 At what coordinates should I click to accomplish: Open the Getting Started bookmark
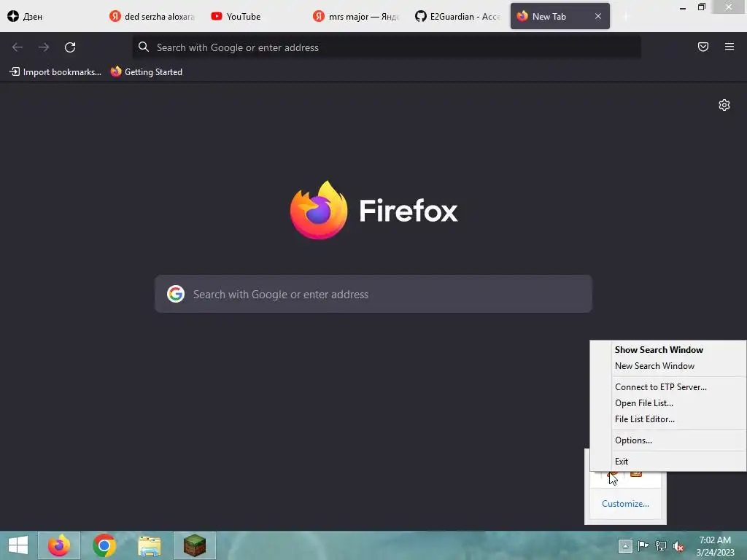[x=146, y=72]
